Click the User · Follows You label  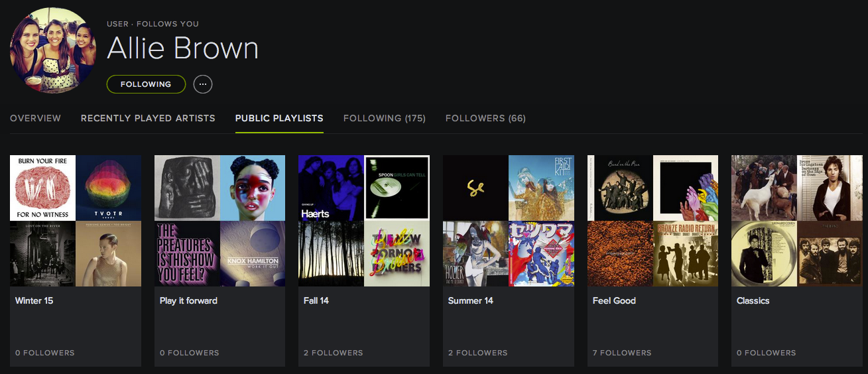point(153,24)
